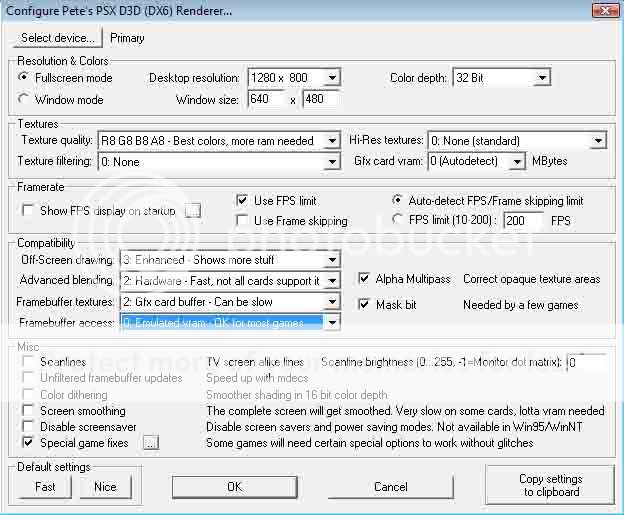Image resolution: width=624 pixels, height=515 pixels.
Task: Open the Framebuffer access dropdown
Action: (x=230, y=322)
